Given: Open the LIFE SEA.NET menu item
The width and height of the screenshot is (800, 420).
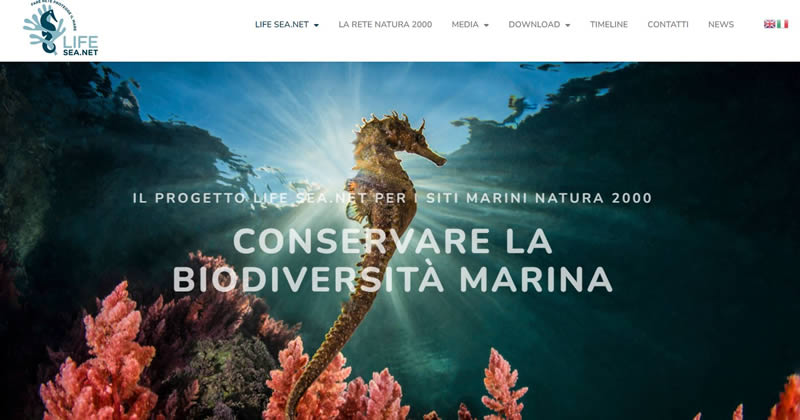Looking at the screenshot, I should pos(282,24).
